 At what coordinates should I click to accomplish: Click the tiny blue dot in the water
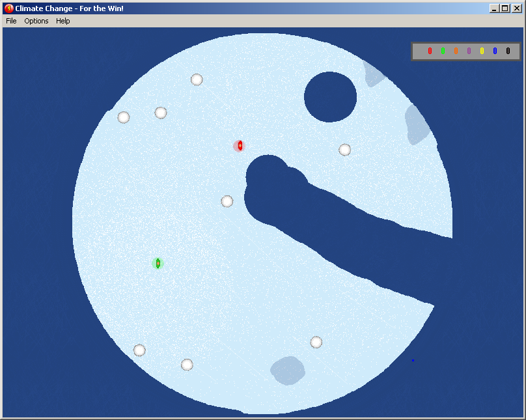tap(413, 360)
